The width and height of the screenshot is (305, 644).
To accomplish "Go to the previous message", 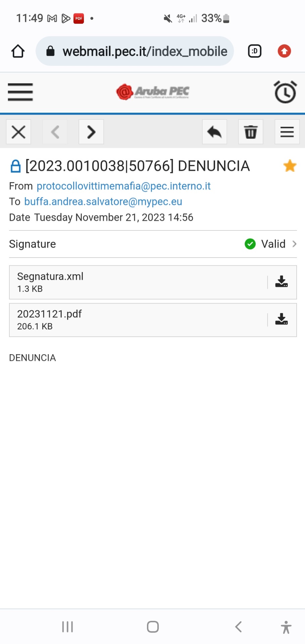I will [55, 132].
